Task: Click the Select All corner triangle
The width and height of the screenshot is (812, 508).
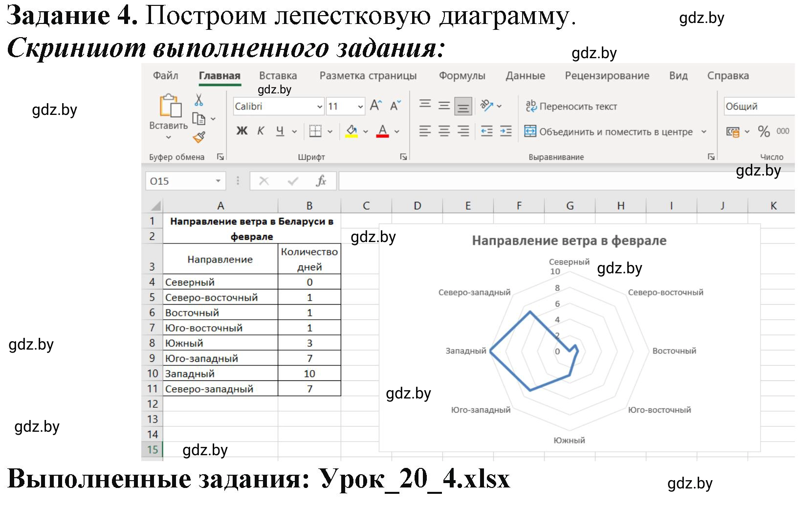Action: pos(155,206)
